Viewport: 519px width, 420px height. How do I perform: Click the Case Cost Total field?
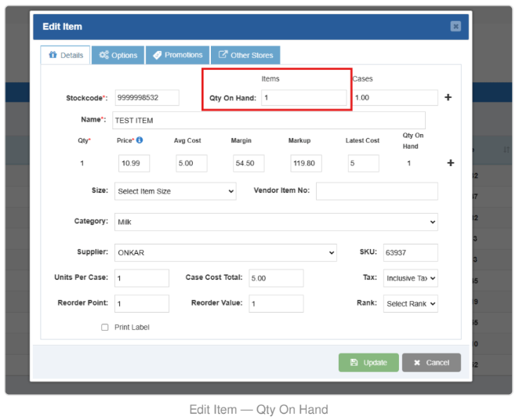click(276, 278)
